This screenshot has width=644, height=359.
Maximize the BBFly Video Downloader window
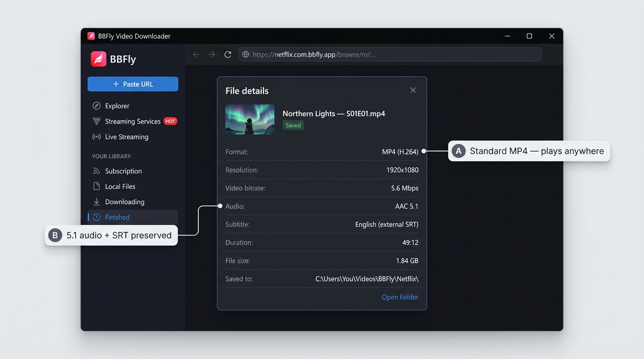coord(529,36)
